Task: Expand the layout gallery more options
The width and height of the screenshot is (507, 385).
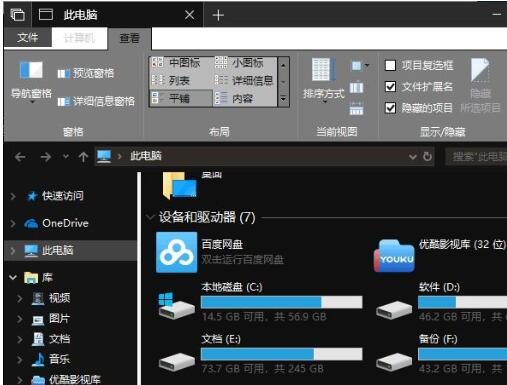Action: [283, 99]
